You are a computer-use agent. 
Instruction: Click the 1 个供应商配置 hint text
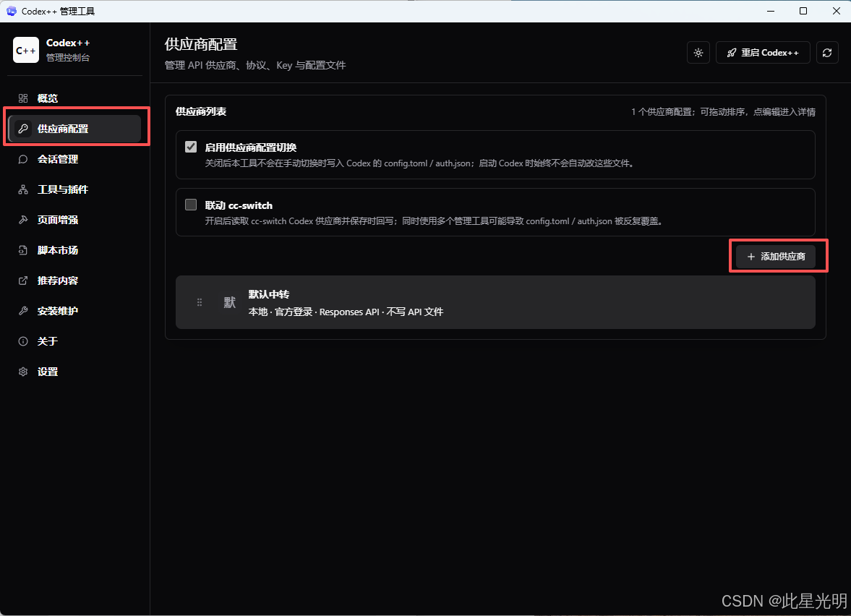[x=723, y=112]
